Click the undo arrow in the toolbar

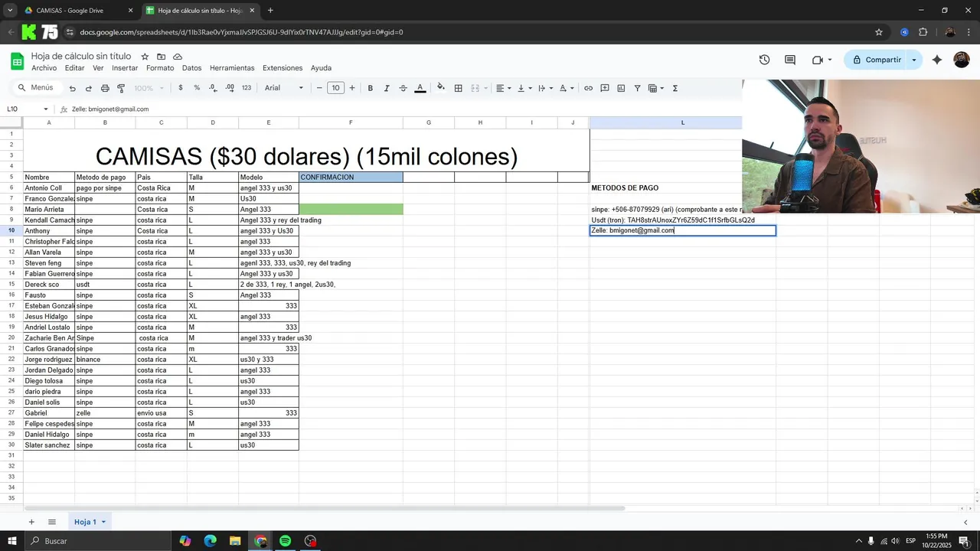[73, 88]
